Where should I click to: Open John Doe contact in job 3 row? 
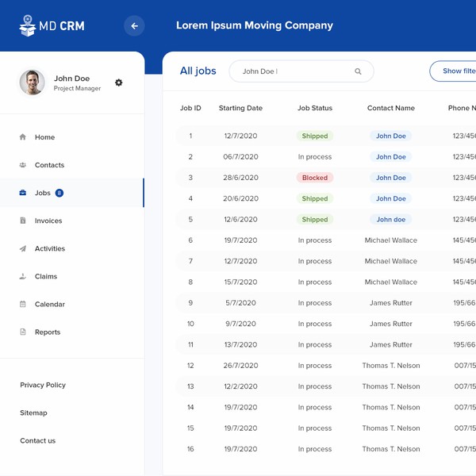coord(391,178)
